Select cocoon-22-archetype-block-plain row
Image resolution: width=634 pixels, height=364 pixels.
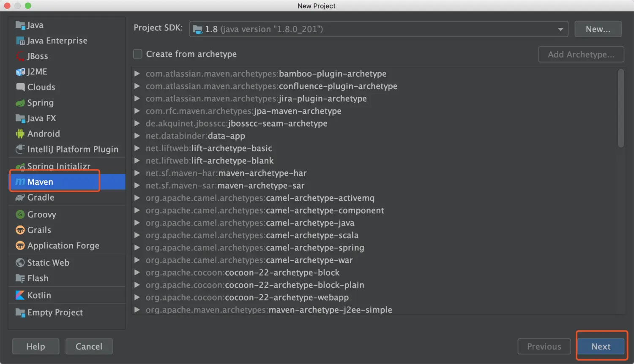(x=375, y=285)
